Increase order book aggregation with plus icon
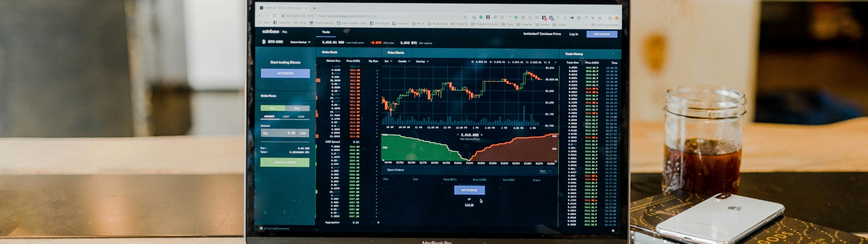This screenshot has height=244, width=868. (x=378, y=222)
